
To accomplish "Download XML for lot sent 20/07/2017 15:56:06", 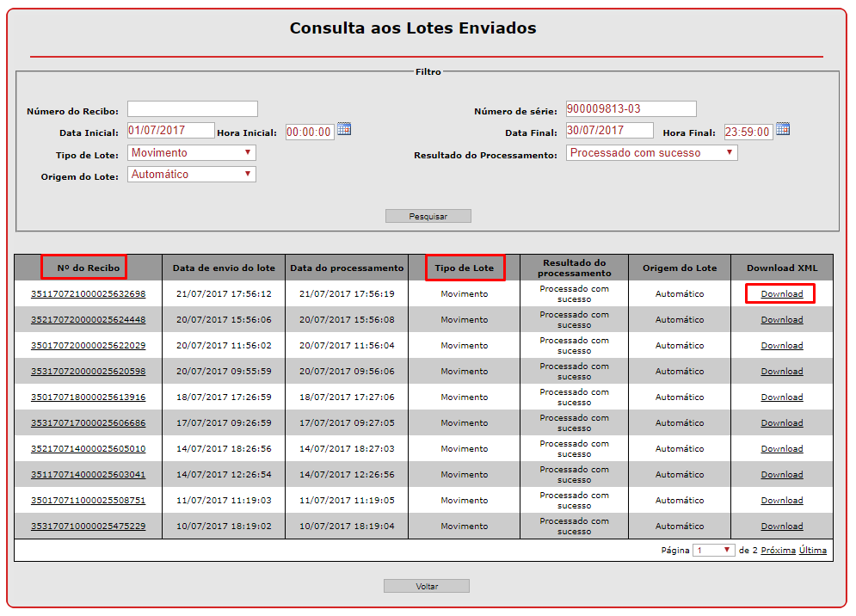I will [782, 319].
